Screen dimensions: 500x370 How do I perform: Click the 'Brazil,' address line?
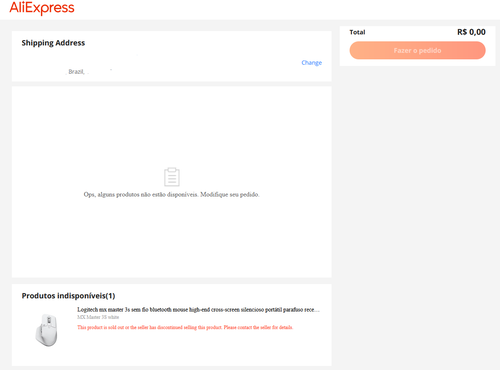[76, 72]
